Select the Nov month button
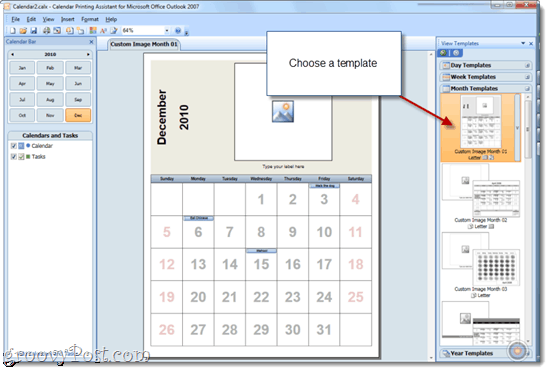The image size is (550, 372). click(x=50, y=115)
